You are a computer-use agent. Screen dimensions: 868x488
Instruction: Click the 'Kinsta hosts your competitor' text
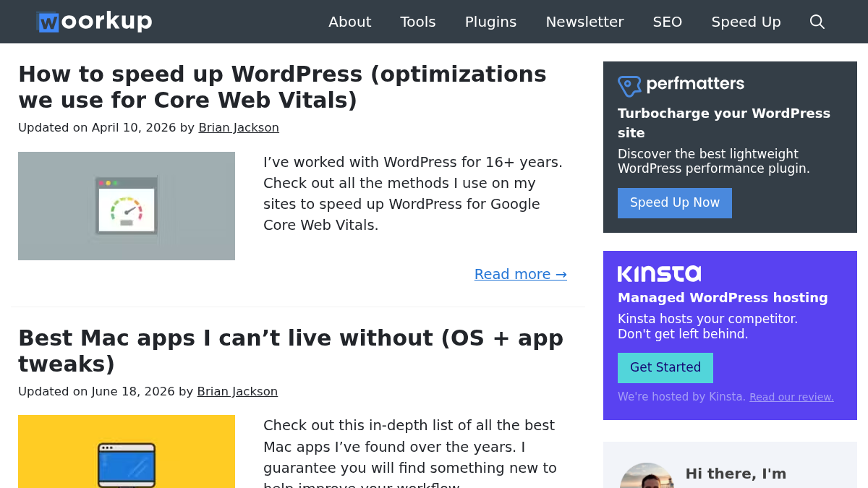[707, 326]
